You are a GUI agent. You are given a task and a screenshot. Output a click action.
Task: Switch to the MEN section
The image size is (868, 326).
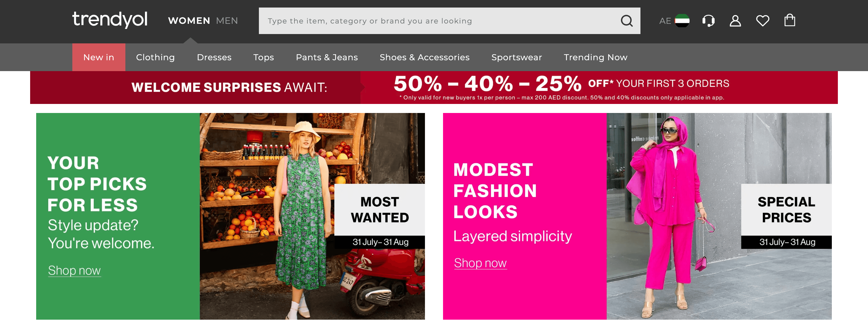pos(227,21)
